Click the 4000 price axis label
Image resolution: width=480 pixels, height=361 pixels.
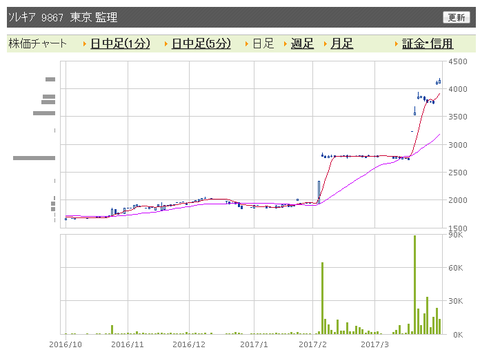[x=458, y=89]
